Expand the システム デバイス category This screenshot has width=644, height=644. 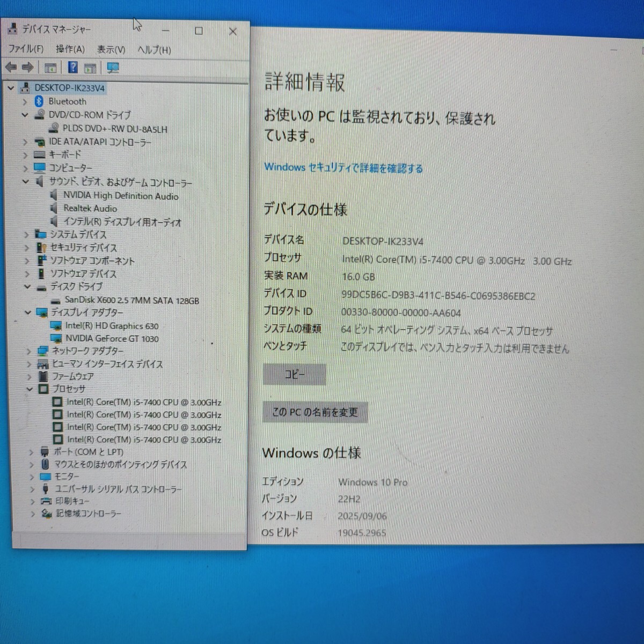(26, 235)
